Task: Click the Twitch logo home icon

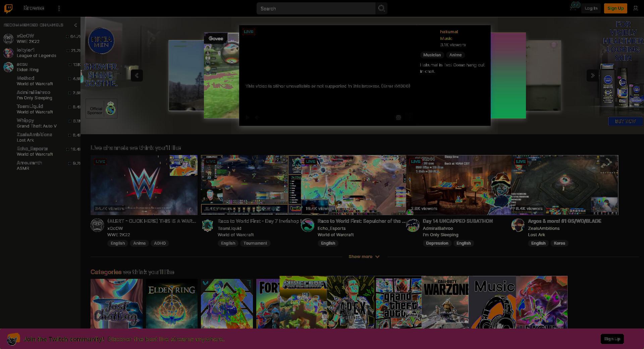Action: tap(8, 8)
